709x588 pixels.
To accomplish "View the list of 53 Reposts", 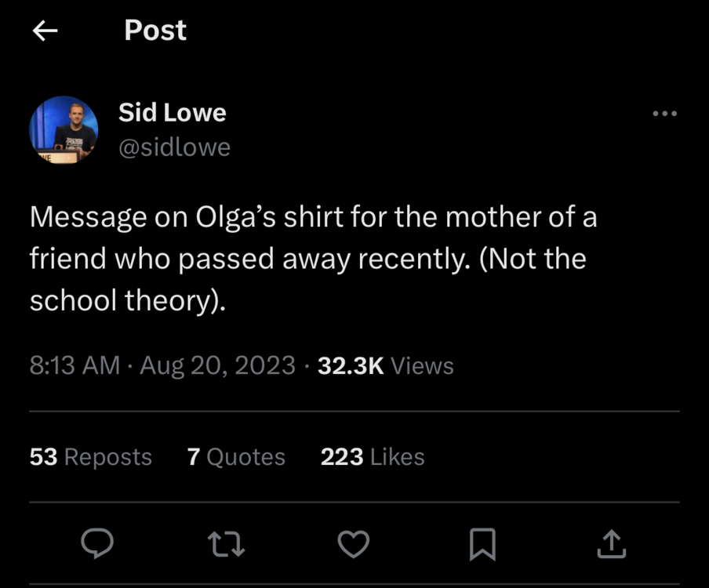I will pos(91,456).
